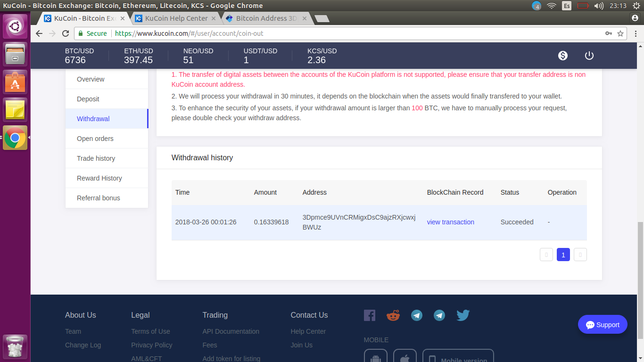Open the Chrome menu with three dots
The height and width of the screenshot is (362, 644).
pos(635,33)
